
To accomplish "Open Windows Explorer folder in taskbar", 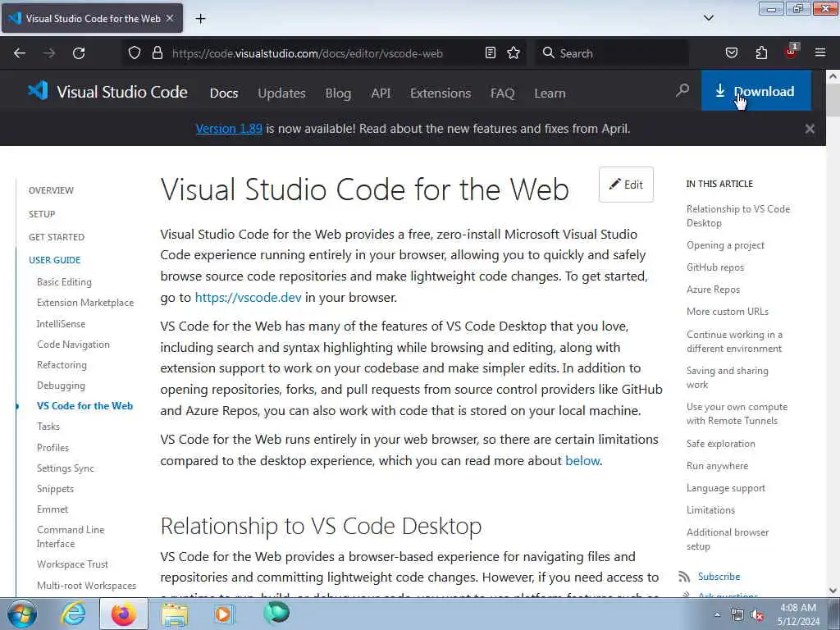I will pyautogui.click(x=175, y=614).
